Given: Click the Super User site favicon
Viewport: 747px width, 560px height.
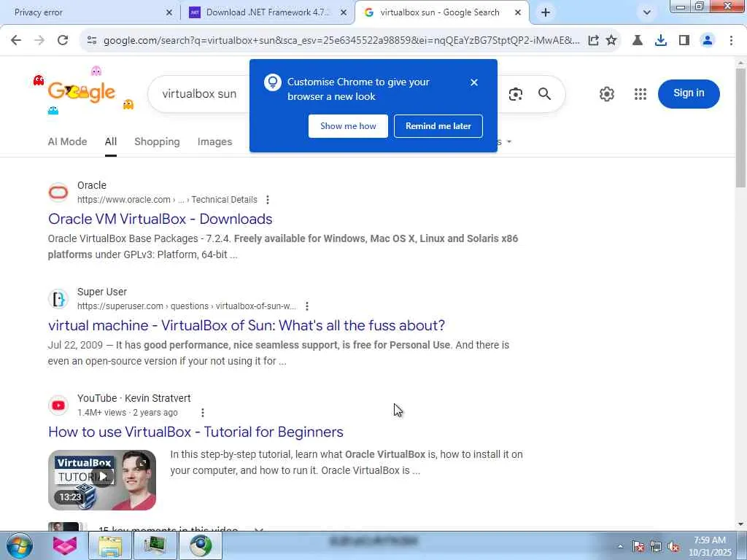Looking at the screenshot, I should [x=58, y=299].
